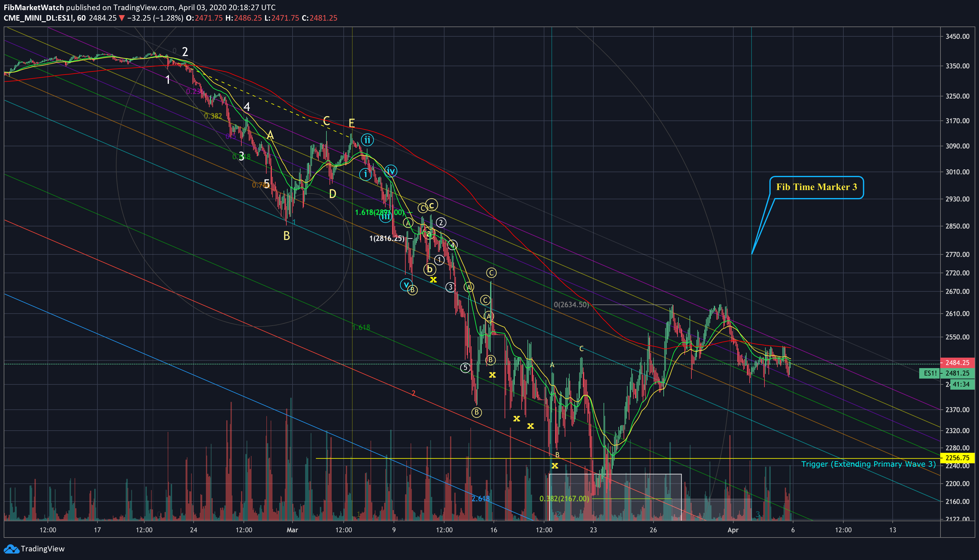Click the 2550.00 price axis level
Image resolution: width=979 pixels, height=560 pixels.
[957, 337]
